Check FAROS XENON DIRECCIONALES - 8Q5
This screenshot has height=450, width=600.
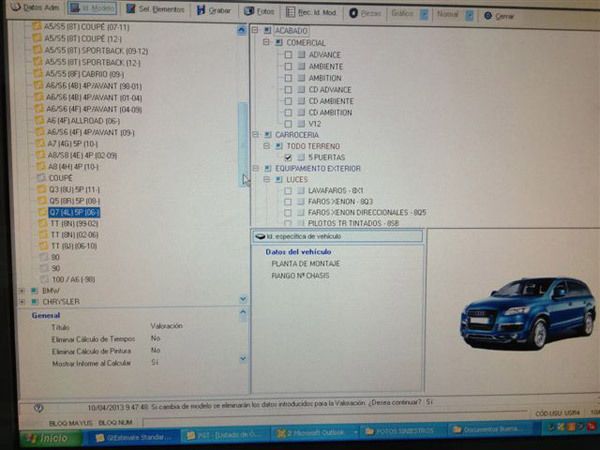(x=288, y=212)
